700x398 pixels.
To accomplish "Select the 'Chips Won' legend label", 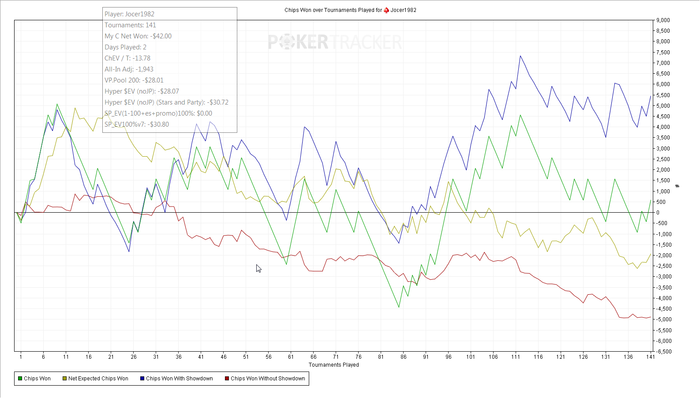I will pos(37,378).
